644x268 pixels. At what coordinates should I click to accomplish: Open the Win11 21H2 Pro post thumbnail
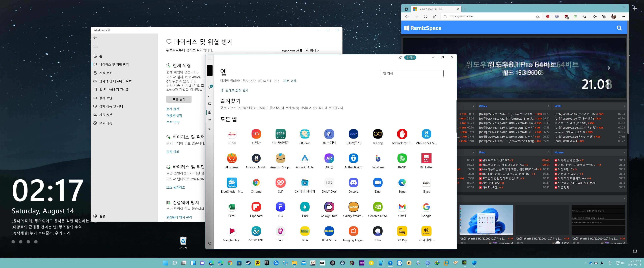(x=486, y=220)
